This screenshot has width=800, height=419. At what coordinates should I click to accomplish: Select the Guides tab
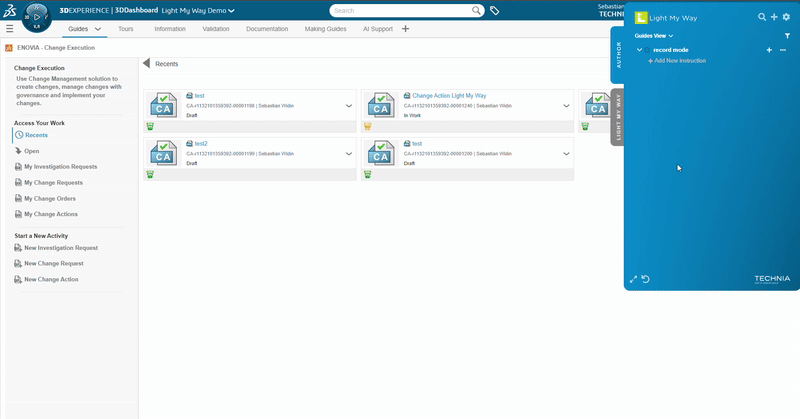(78, 29)
